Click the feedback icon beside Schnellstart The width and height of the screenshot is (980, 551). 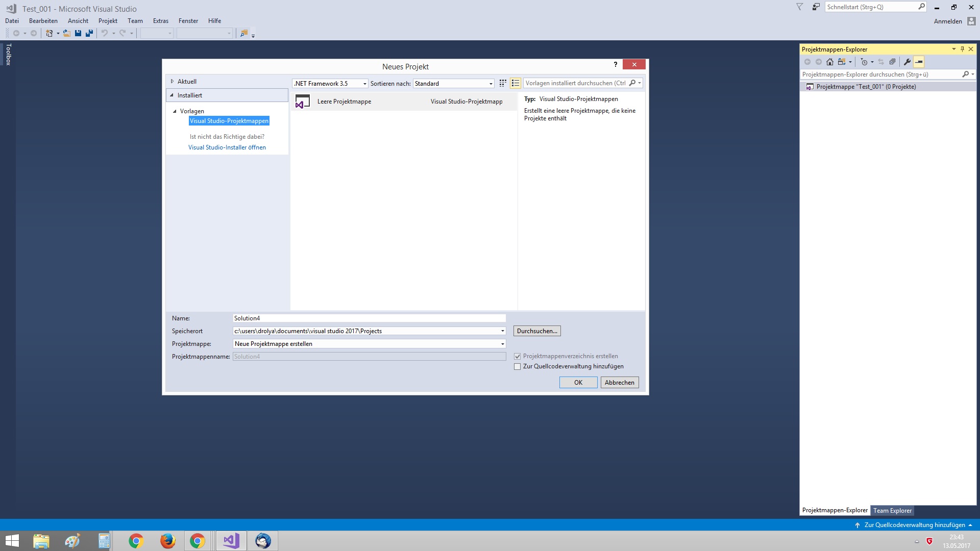coord(816,7)
